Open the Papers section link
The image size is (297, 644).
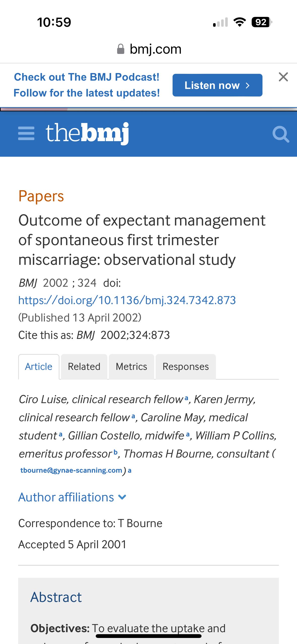click(x=41, y=196)
